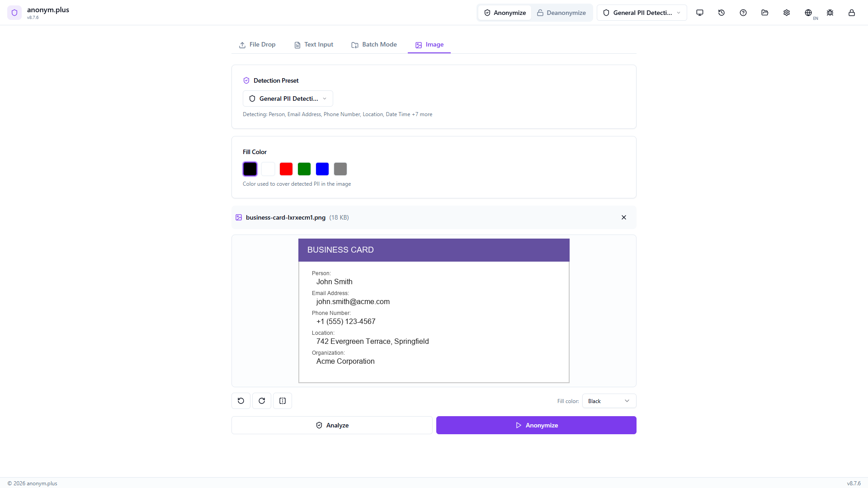868x488 pixels.
Task: Open the version history icon
Action: [x=722, y=13]
